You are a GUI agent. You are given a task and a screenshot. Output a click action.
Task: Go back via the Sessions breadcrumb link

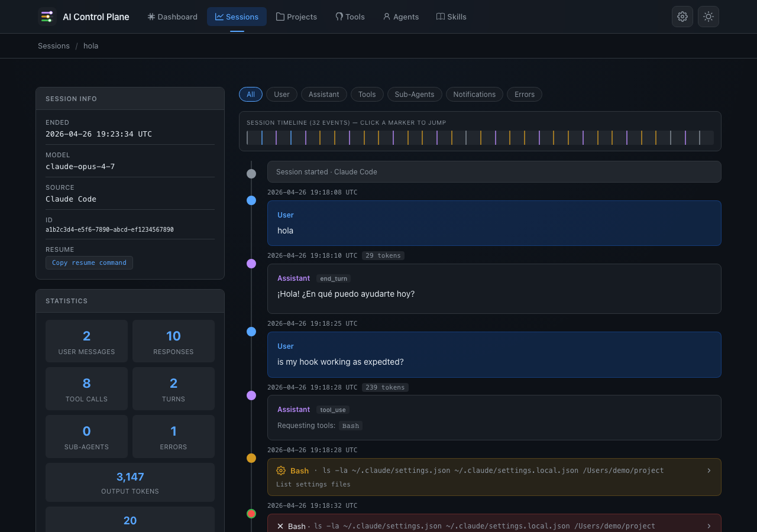click(x=54, y=46)
